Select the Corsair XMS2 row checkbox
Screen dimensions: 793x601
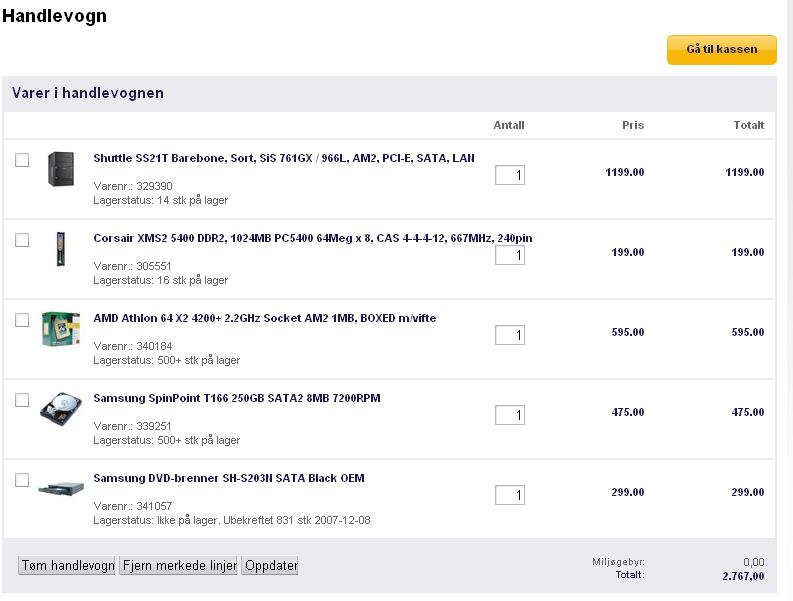coord(22,240)
